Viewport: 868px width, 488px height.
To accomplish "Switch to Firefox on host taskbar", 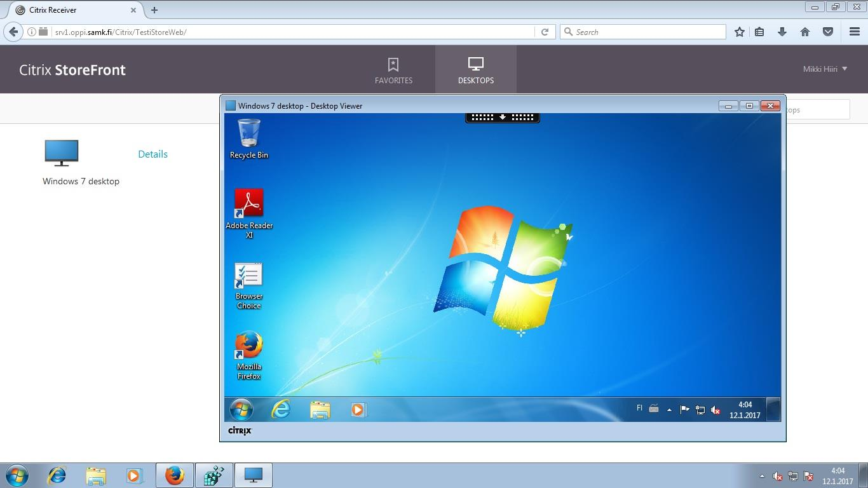I will 174,475.
